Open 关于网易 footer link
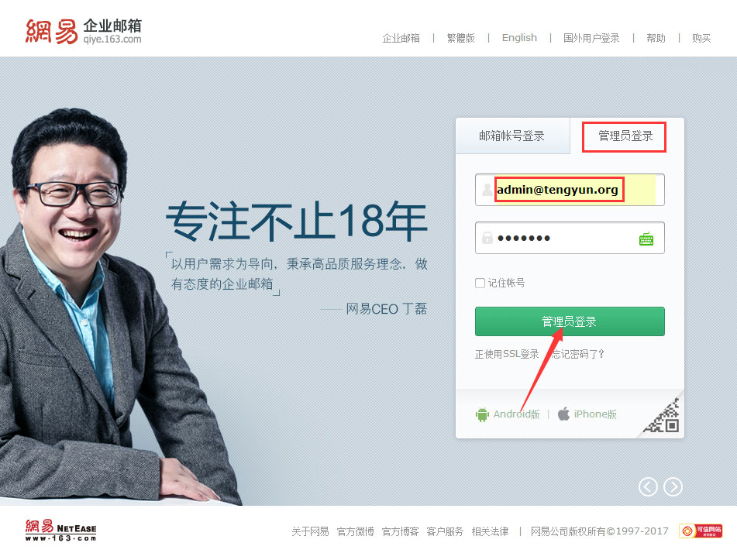The image size is (737, 560). click(x=310, y=531)
